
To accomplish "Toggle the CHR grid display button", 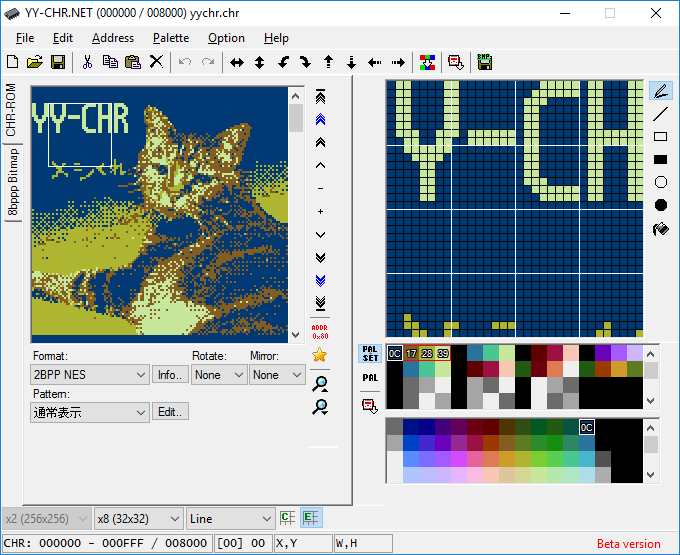I will 288,518.
